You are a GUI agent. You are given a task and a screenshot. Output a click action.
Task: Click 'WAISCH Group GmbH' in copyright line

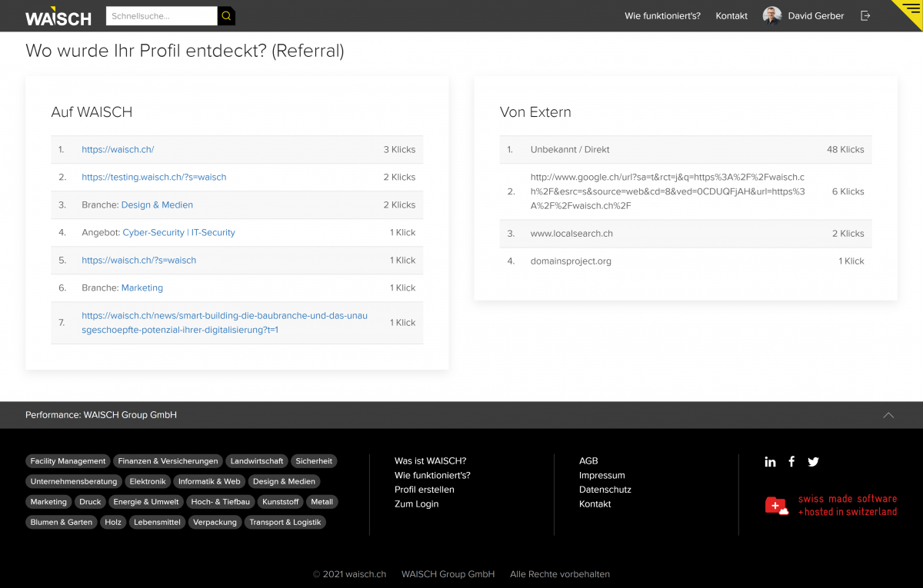click(x=448, y=574)
